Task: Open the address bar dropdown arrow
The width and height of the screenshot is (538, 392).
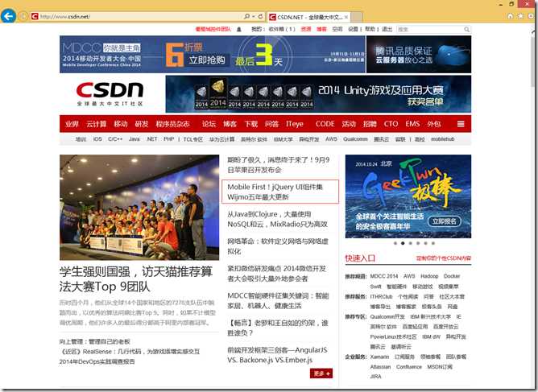Action: [253, 16]
